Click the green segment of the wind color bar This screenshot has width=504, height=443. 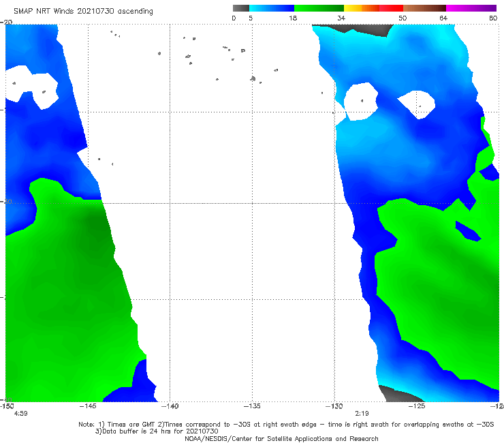coord(319,8)
